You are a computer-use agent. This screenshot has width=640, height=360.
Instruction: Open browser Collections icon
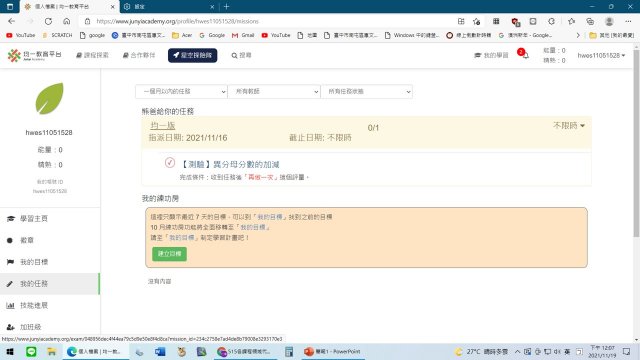tap(590, 21)
